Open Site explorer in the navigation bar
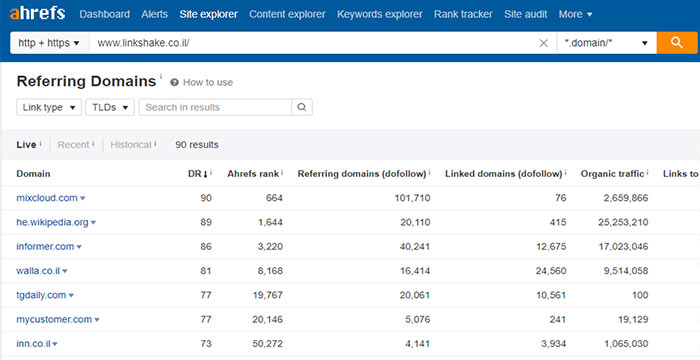This screenshot has width=700, height=360. point(208,14)
